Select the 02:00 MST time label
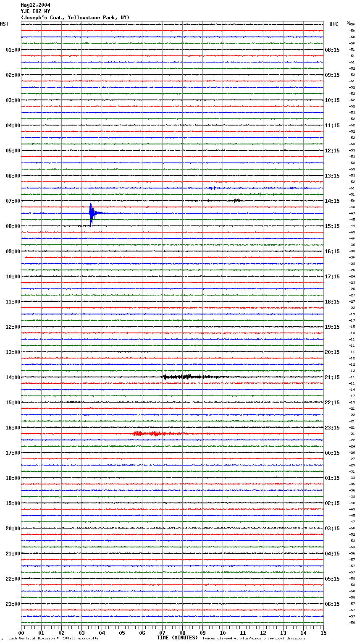This screenshot has width=357, height=644. pyautogui.click(x=13, y=75)
